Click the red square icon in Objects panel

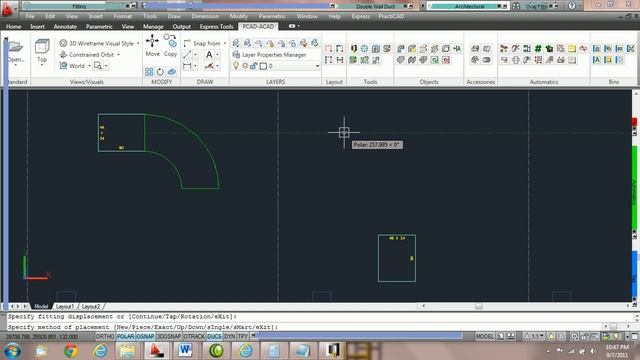446,60
